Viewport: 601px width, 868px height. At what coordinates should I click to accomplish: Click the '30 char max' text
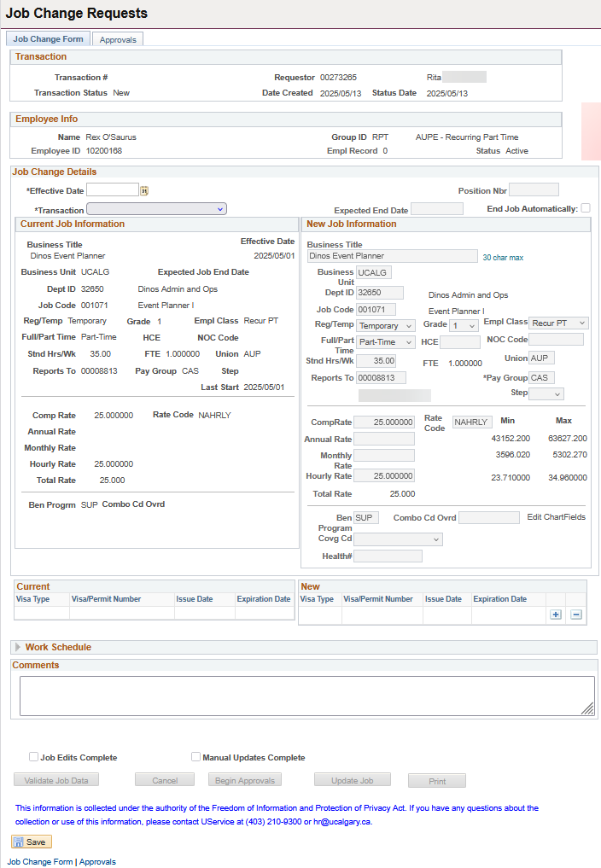click(x=503, y=258)
